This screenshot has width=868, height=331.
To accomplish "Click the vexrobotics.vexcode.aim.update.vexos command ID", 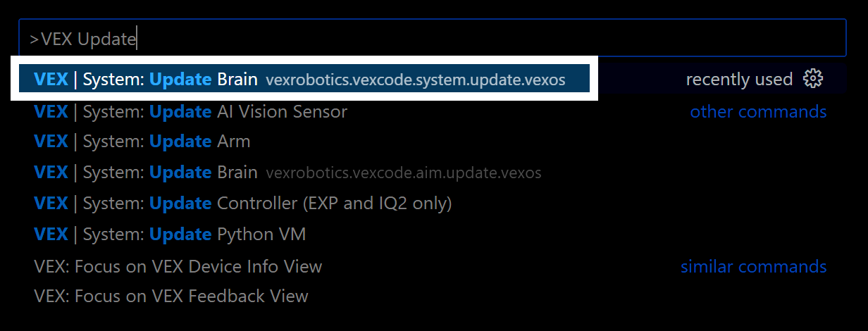I will click(403, 173).
